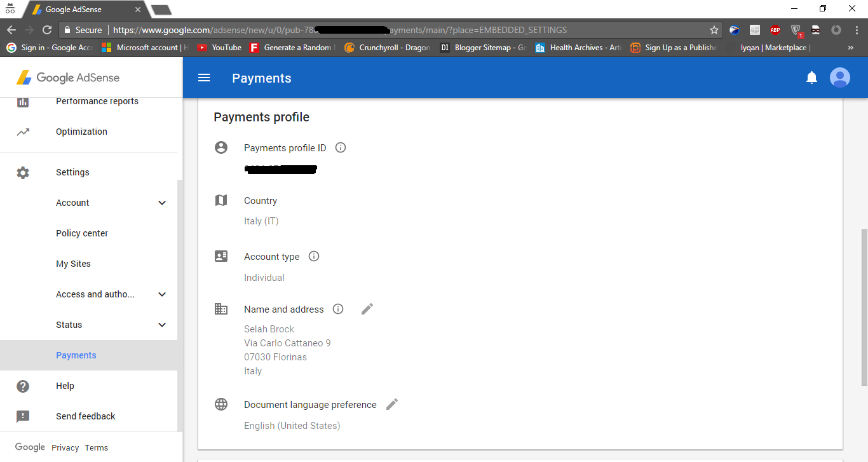Open the Crunchyroll bookmark
Viewport: 868px width, 462px height.
tap(387, 48)
